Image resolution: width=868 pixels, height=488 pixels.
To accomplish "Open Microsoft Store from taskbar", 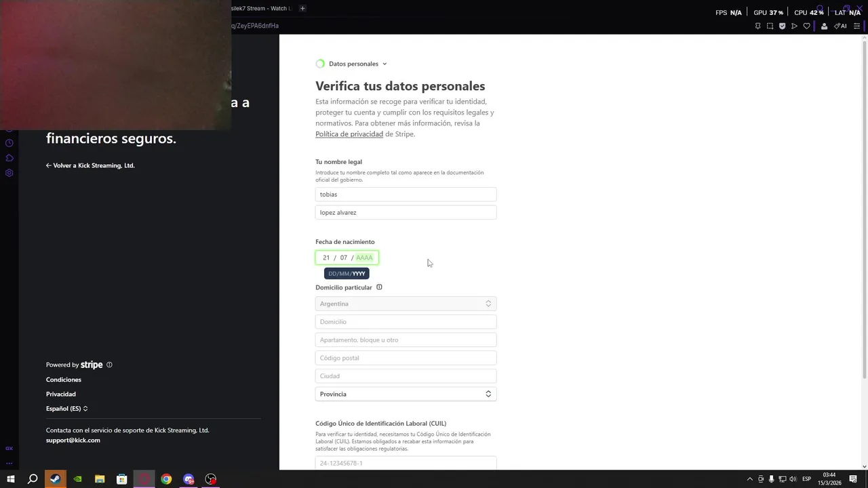I will pos(122,479).
